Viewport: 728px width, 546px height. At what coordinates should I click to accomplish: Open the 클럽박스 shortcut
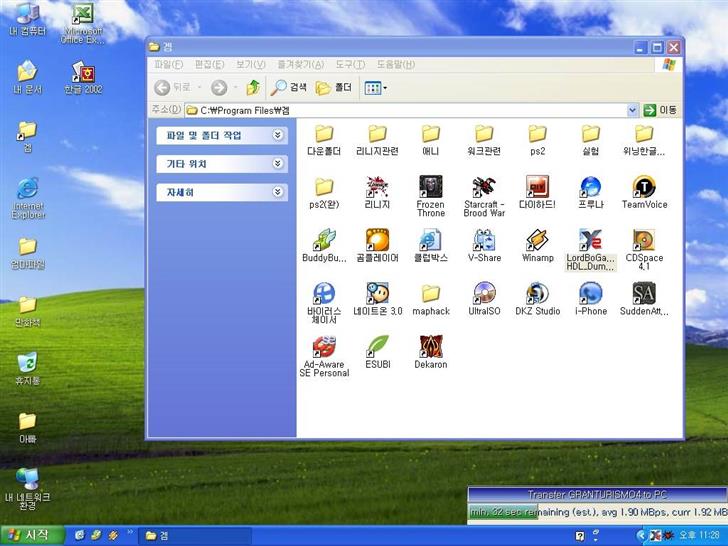pos(430,246)
